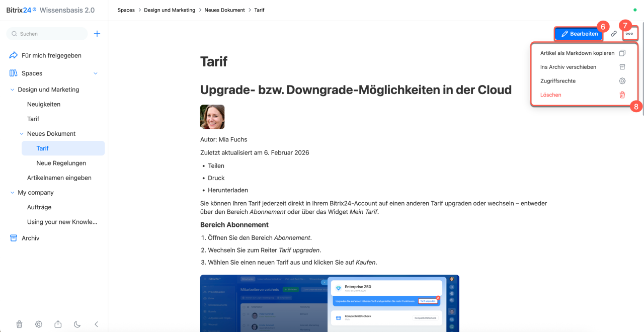Open settings gear in bottom sidebar
Image resolution: width=644 pixels, height=332 pixels.
[x=39, y=324]
